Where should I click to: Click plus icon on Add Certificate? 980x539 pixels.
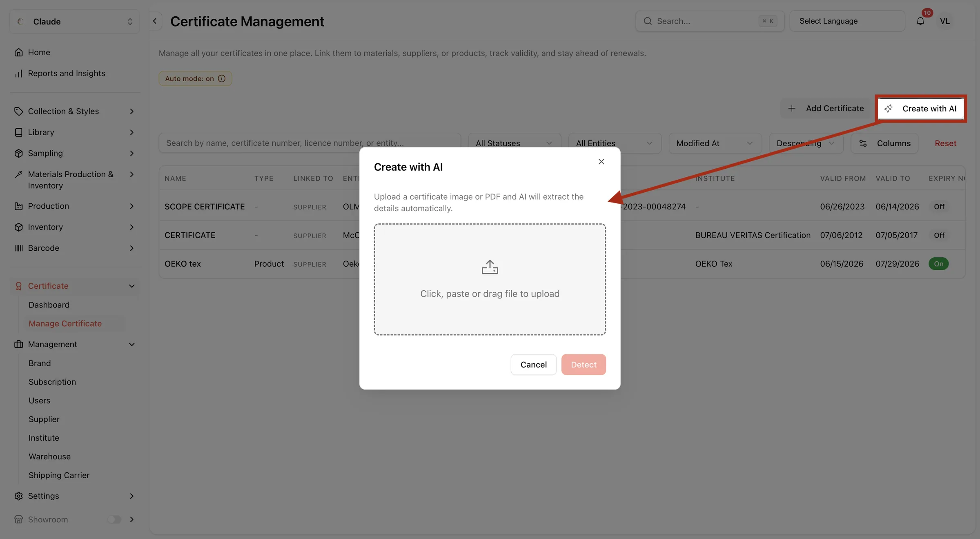[792, 108]
